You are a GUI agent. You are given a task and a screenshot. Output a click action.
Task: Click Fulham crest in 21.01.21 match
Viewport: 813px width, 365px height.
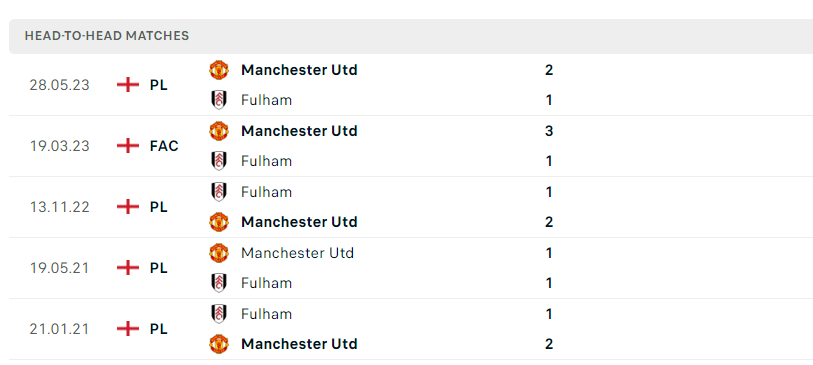pyautogui.click(x=219, y=314)
